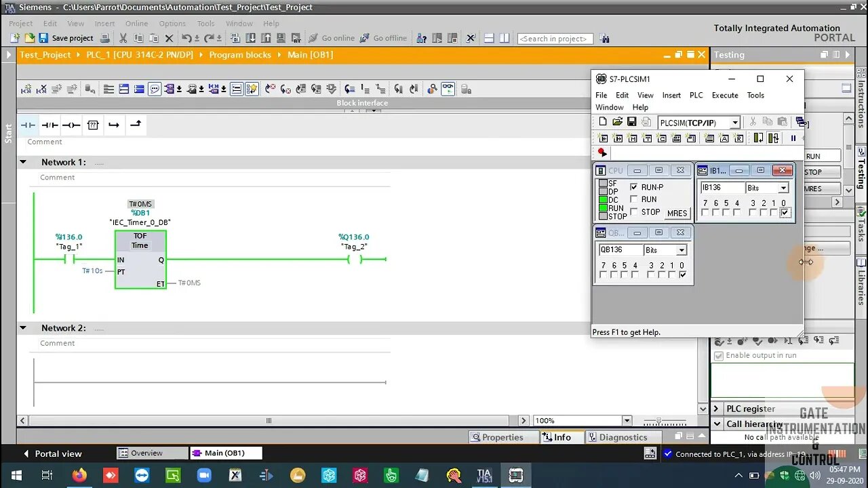868x488 pixels.
Task: Insert an empty box instruction
Action: pos(93,125)
